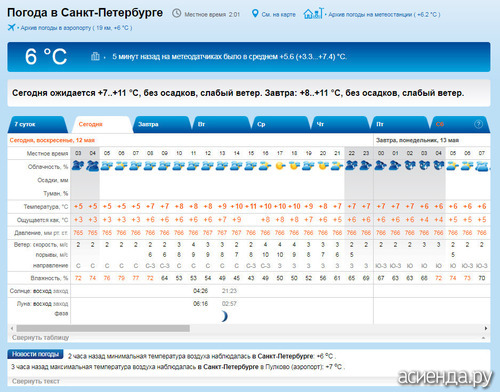The height and width of the screenshot is (392, 500).
Task: Click the clock icon beside local time
Action: (176, 13)
